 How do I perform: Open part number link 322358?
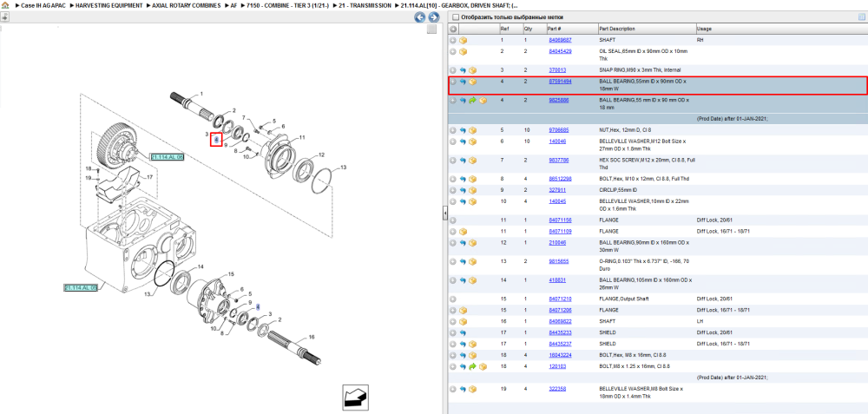[x=557, y=389]
